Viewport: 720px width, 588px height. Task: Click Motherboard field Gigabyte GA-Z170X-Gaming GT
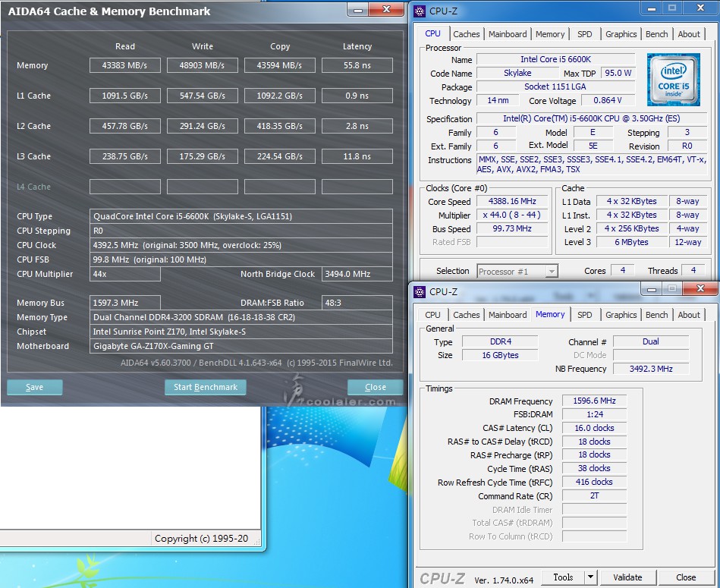241,346
